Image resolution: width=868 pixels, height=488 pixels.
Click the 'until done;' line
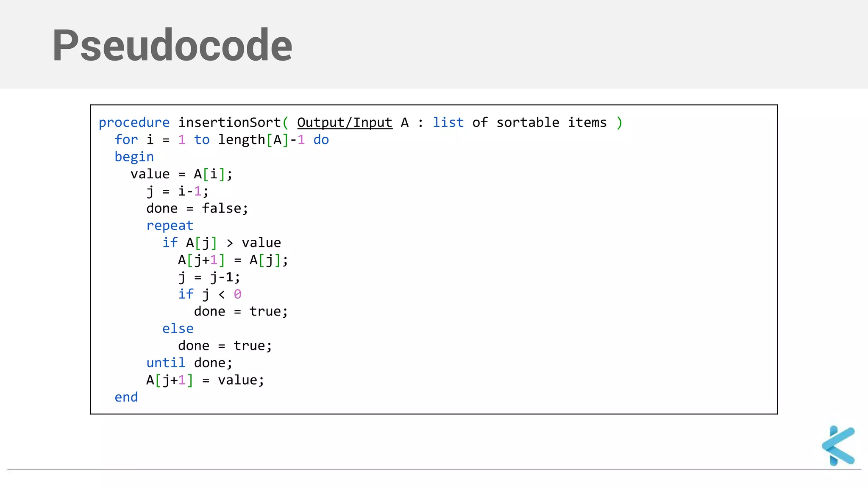(x=189, y=363)
